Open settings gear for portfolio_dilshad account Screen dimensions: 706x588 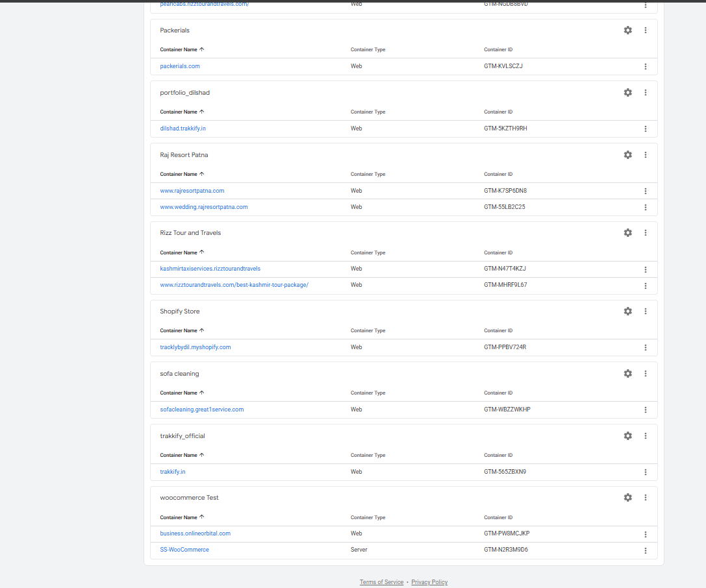tap(627, 92)
